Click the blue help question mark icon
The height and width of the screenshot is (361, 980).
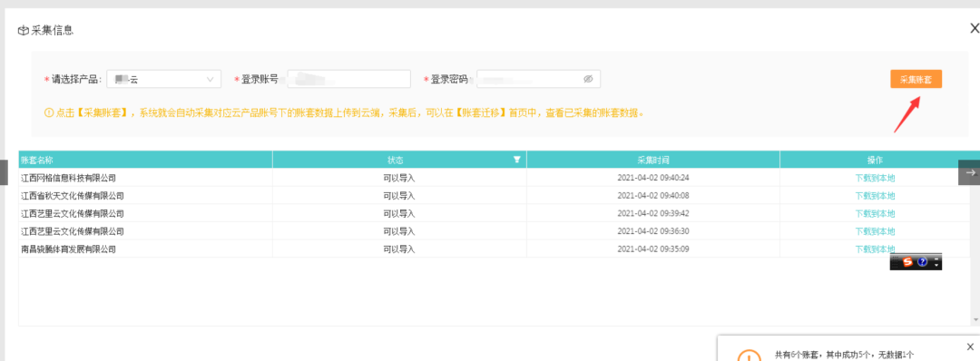click(923, 262)
